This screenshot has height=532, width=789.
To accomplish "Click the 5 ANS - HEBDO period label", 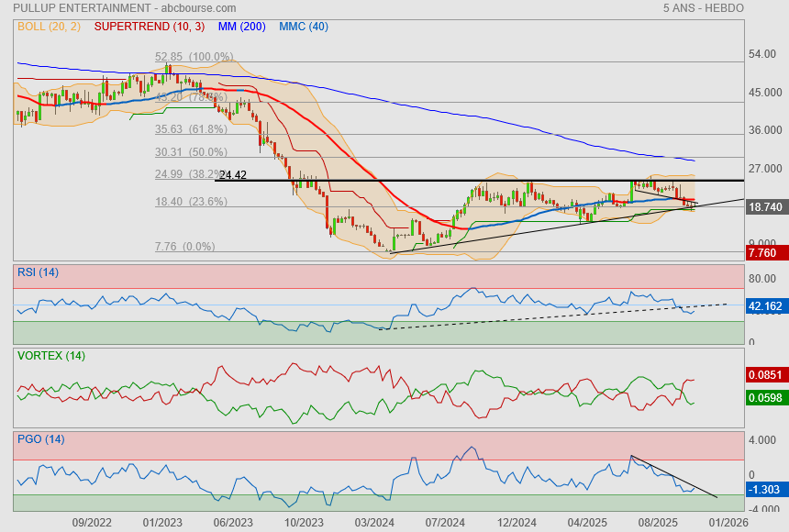I will 703,8.
